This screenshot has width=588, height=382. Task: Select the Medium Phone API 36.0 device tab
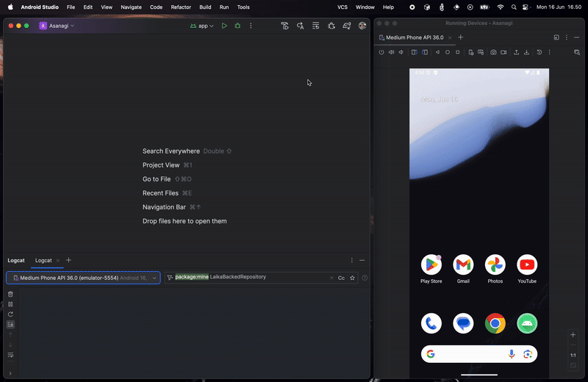[415, 37]
